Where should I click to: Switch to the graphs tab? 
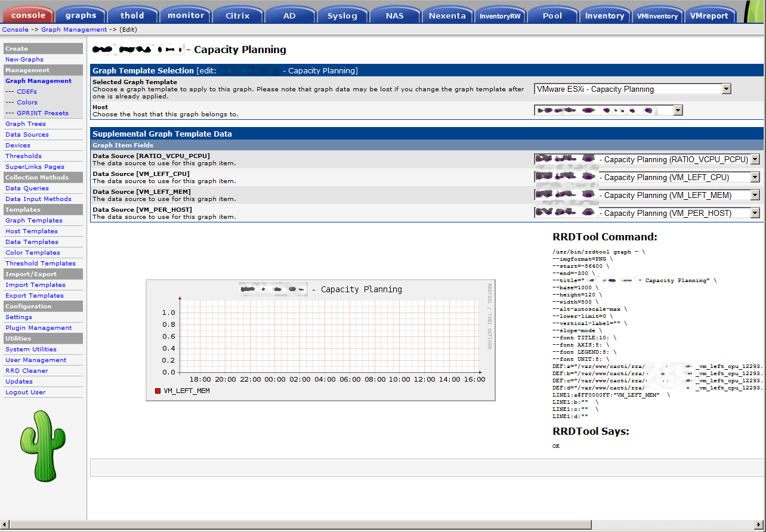[x=81, y=16]
